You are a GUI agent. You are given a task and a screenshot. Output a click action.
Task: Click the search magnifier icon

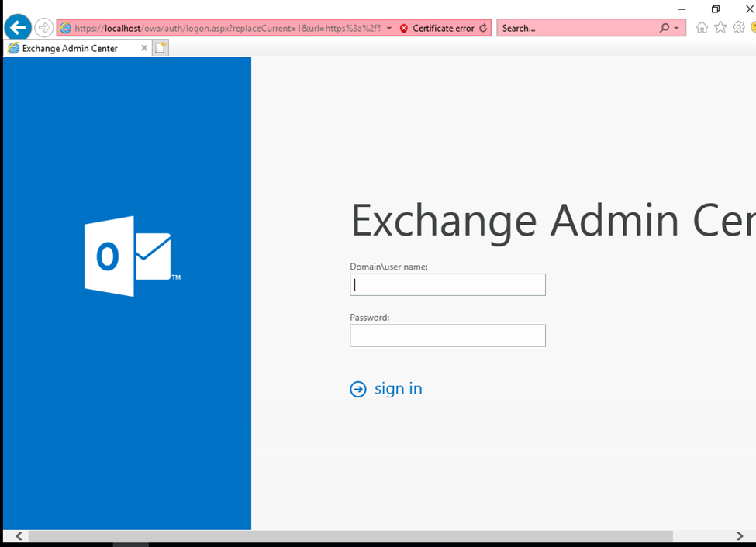[665, 28]
